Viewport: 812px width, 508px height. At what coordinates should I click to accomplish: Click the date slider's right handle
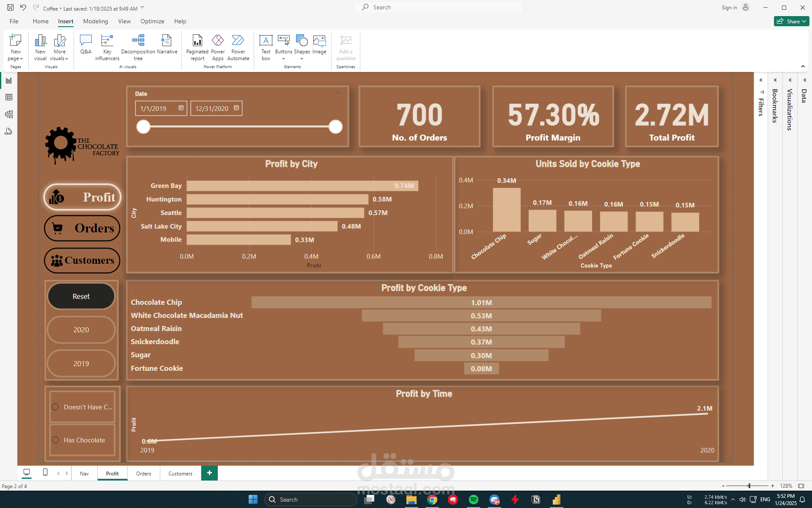pyautogui.click(x=335, y=127)
